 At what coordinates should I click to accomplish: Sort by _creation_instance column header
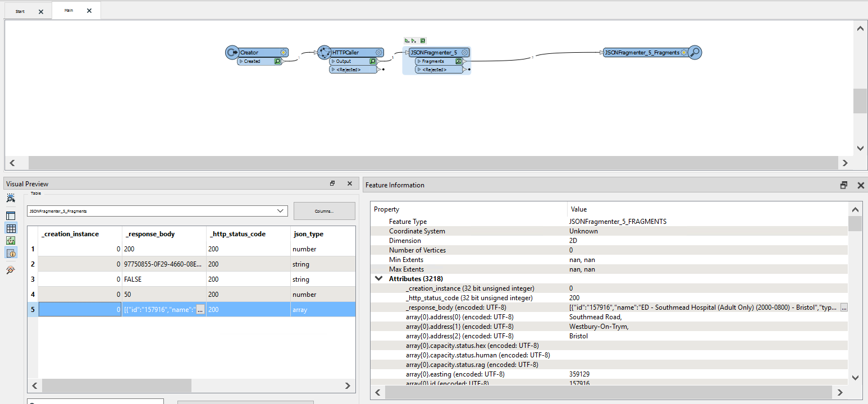[80, 234]
